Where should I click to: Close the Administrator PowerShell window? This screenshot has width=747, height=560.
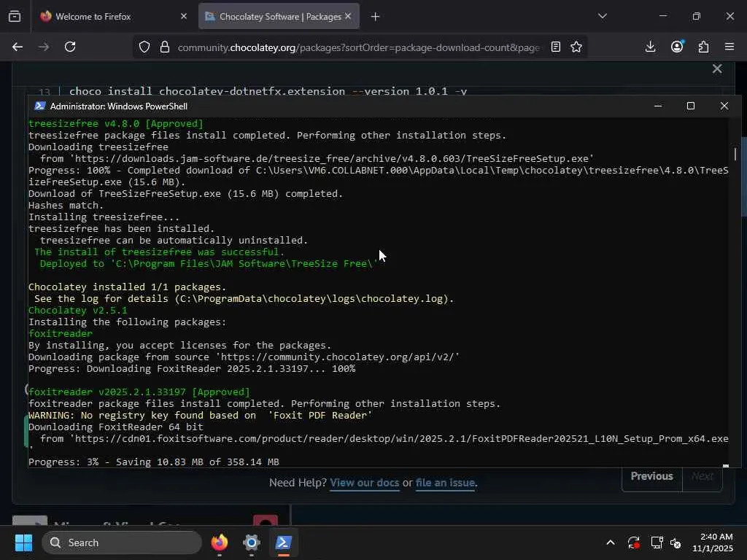pos(724,106)
